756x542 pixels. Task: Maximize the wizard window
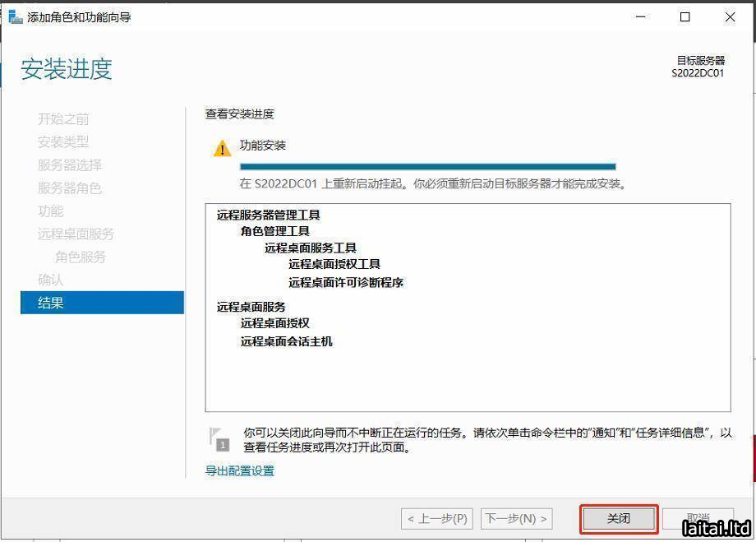(685, 16)
